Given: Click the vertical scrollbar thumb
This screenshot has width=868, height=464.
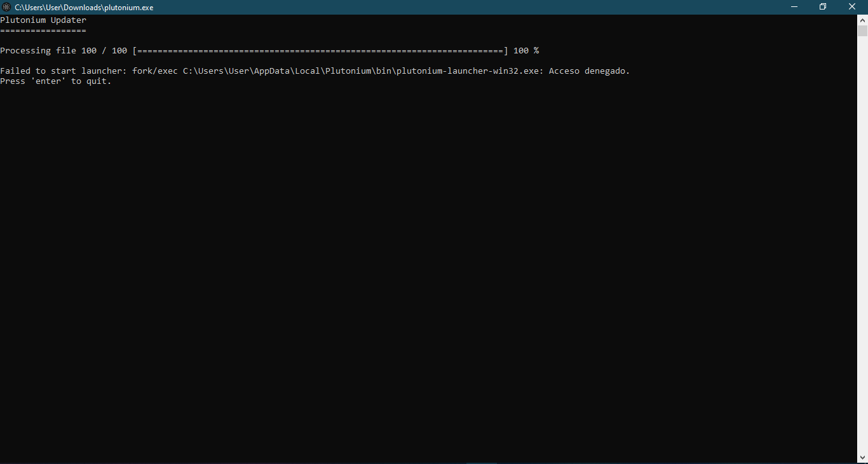Looking at the screenshot, I should (x=862, y=31).
